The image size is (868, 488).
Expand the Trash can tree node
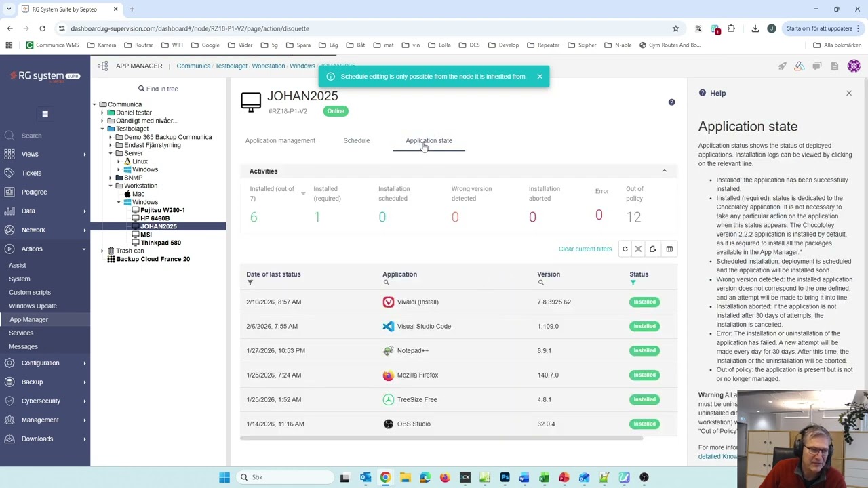pos(102,251)
